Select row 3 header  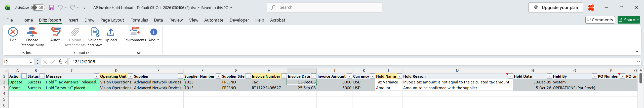pyautogui.click(x=4, y=88)
